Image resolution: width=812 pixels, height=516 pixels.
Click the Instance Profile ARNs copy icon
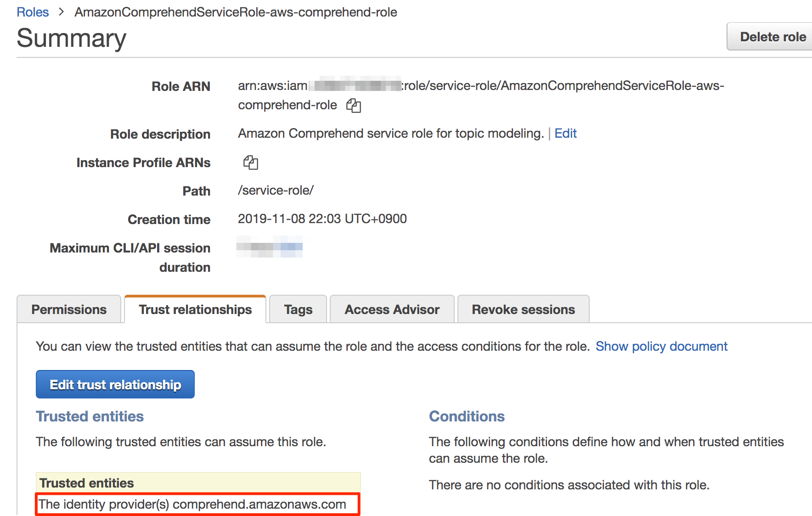click(x=251, y=163)
